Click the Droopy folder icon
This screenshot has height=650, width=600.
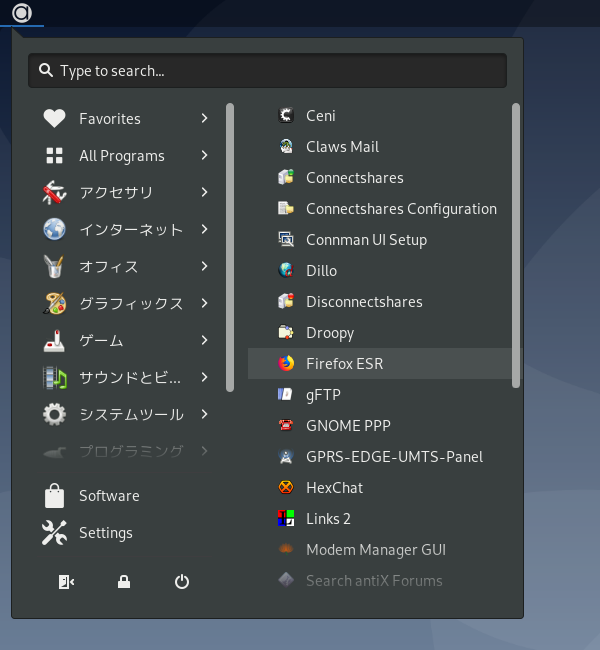tap(286, 332)
